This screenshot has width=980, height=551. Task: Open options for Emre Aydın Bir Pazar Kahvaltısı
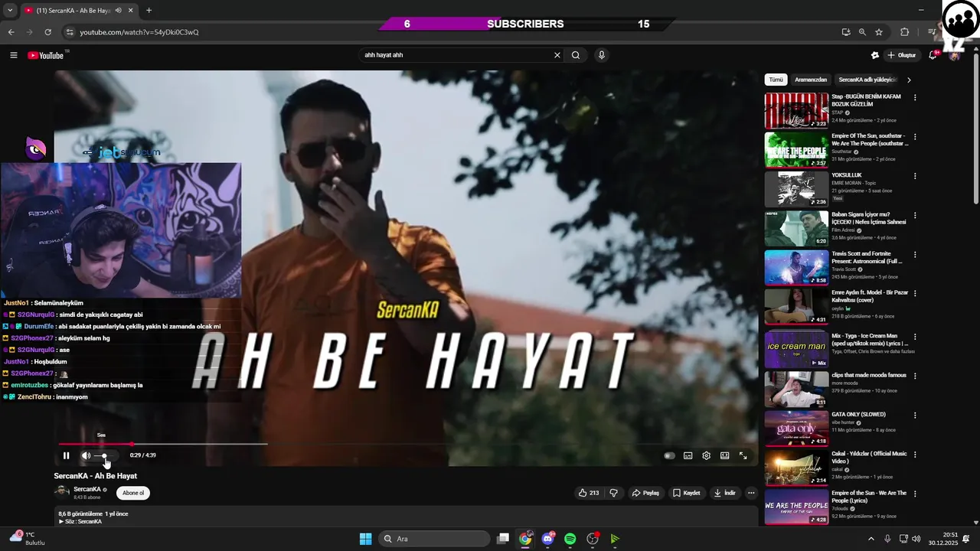pyautogui.click(x=915, y=293)
